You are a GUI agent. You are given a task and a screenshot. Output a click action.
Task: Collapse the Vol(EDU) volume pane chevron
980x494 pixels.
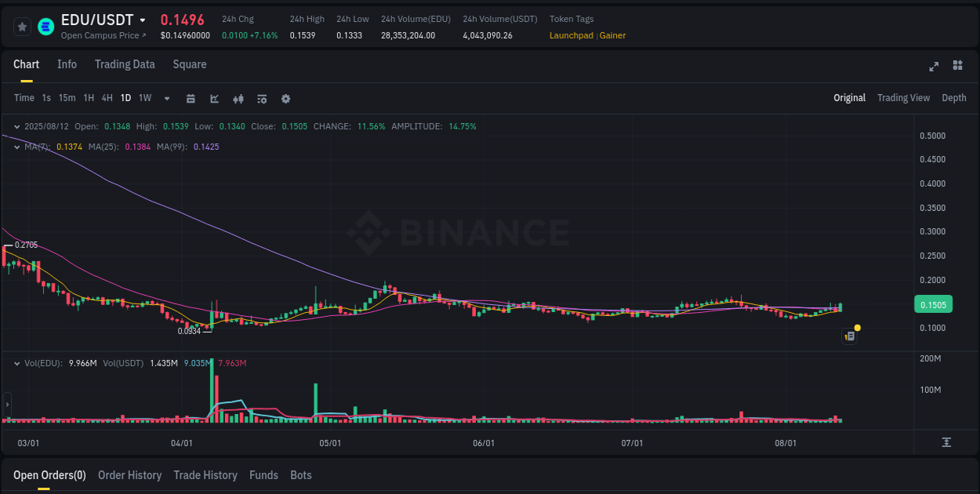(16, 362)
